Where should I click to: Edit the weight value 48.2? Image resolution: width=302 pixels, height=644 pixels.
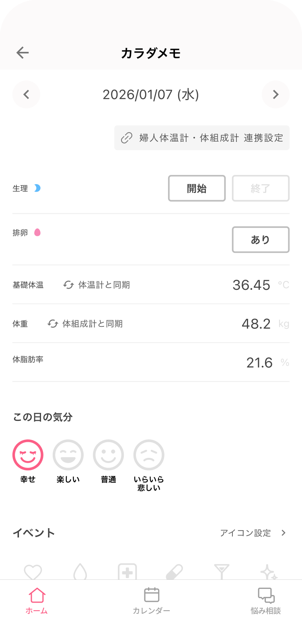256,324
